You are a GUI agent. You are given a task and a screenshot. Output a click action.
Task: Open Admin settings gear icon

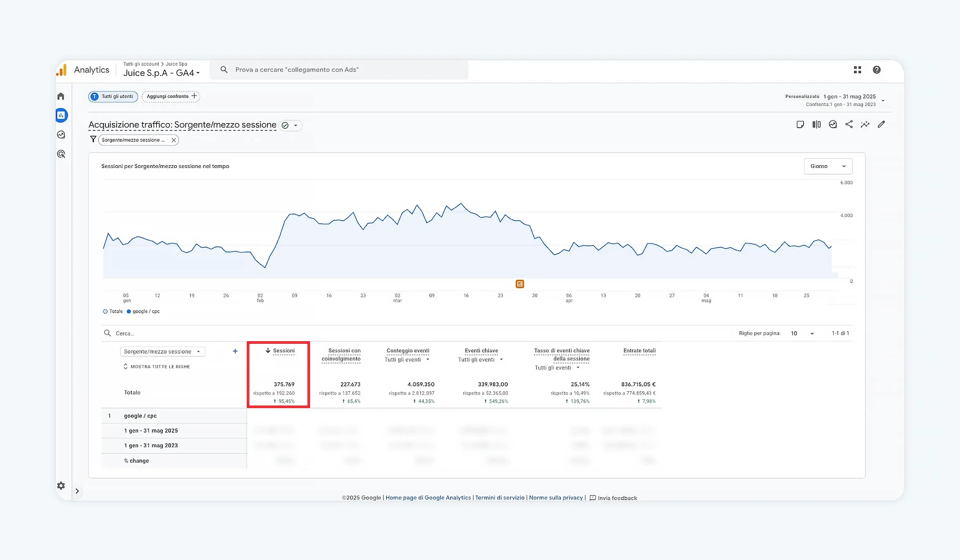coord(61,485)
